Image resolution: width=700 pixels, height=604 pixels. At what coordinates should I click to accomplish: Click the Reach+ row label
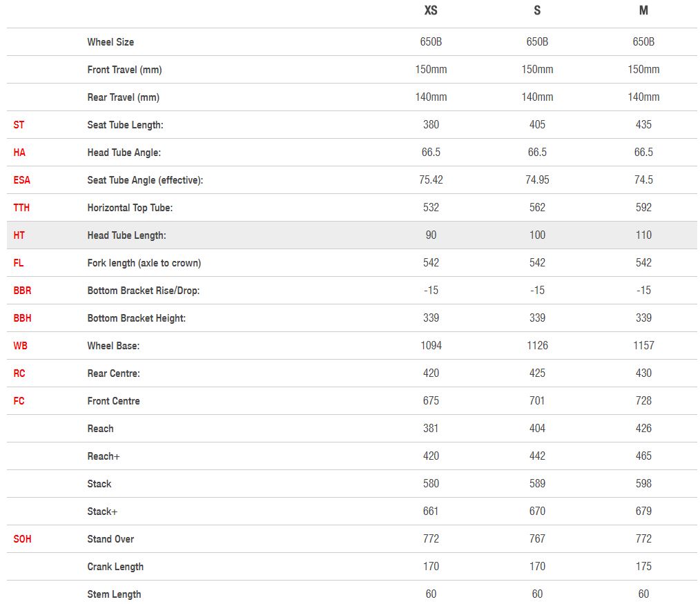(104, 456)
